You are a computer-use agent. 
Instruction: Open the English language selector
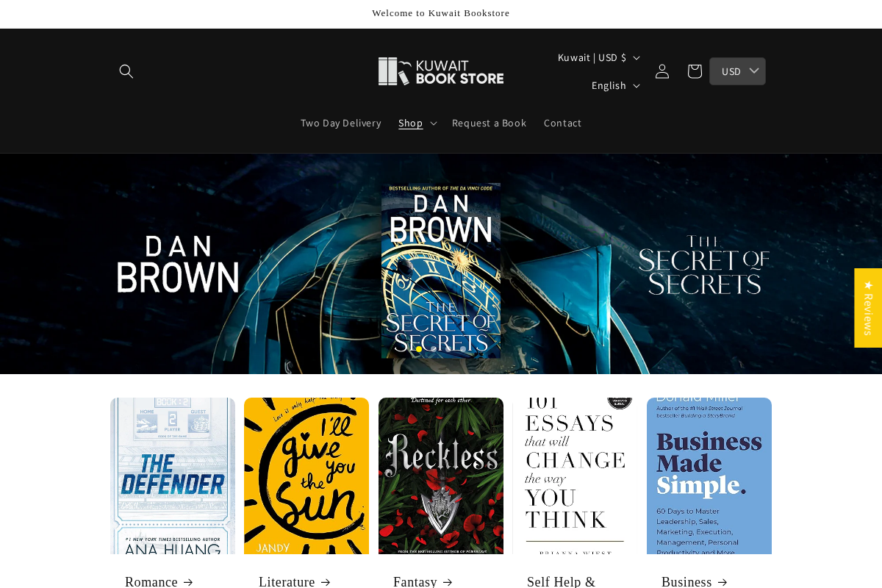614,85
